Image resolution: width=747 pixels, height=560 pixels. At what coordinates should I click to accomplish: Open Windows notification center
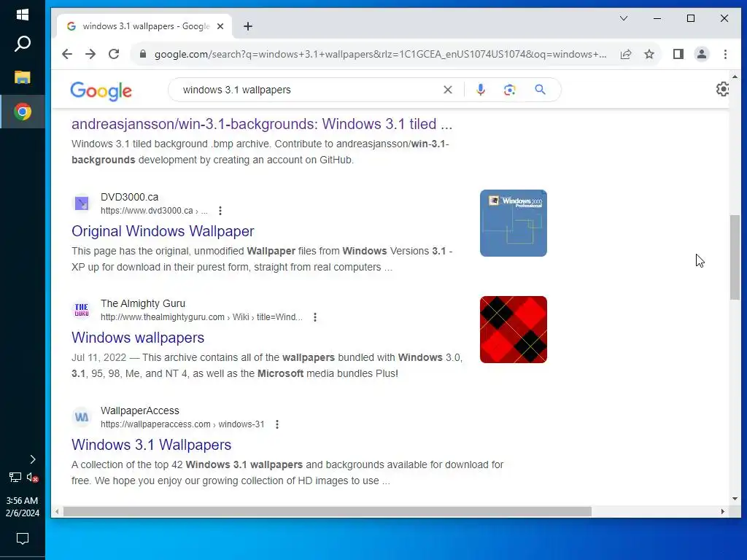[x=23, y=539]
